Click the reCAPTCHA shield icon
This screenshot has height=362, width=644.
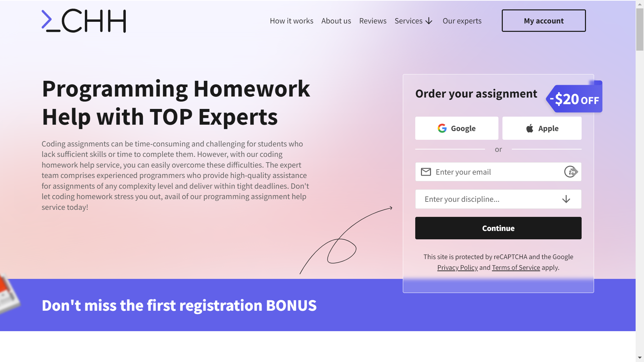(x=571, y=172)
